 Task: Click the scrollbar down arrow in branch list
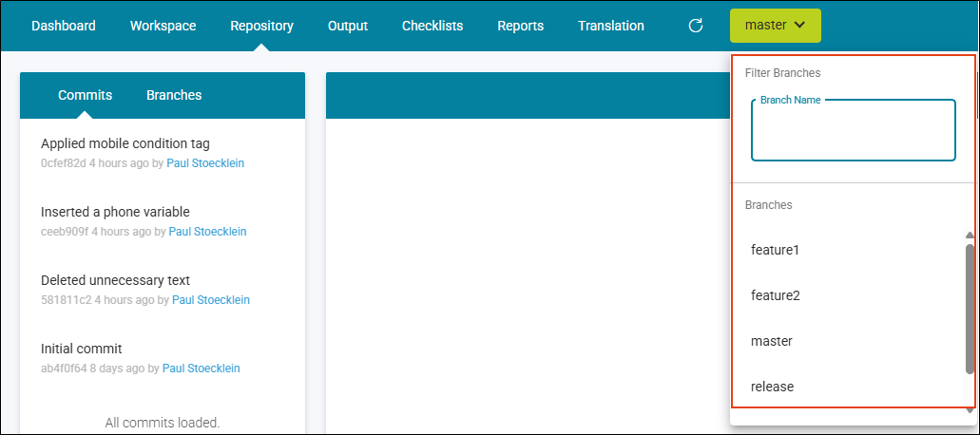pos(970,408)
